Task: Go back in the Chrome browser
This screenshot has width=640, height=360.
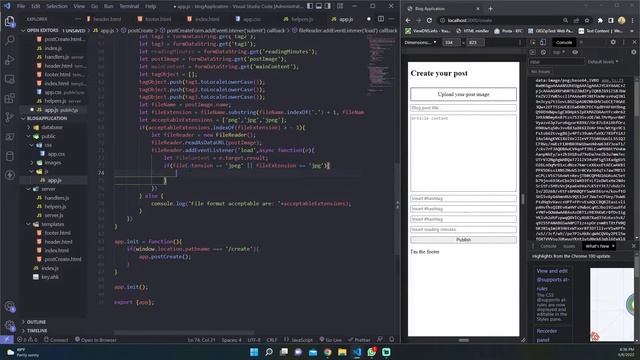Action: point(408,20)
